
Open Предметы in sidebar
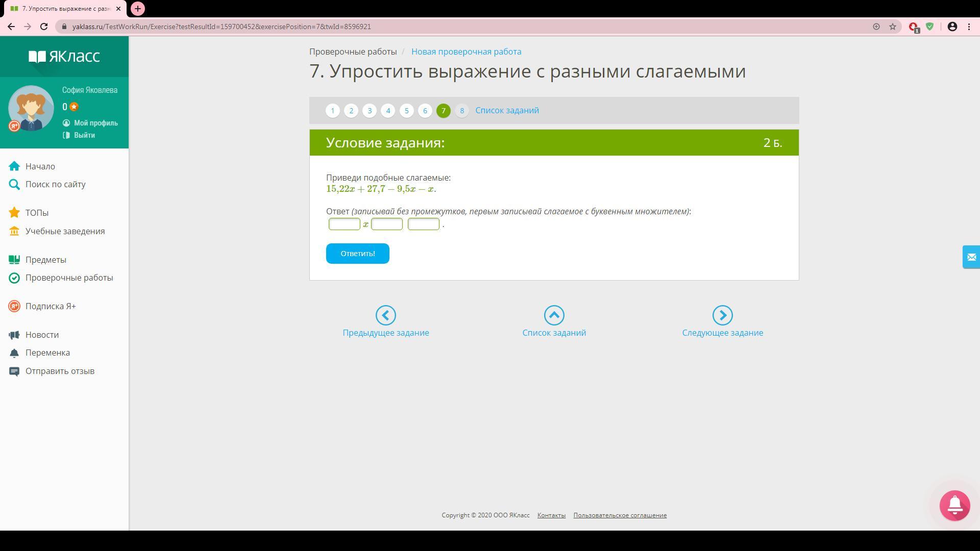(x=45, y=260)
